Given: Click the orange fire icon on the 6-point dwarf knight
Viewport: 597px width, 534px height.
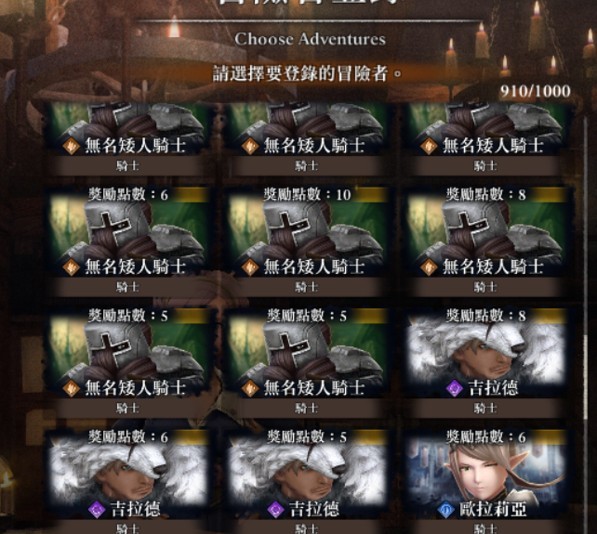Looking at the screenshot, I should [71, 267].
